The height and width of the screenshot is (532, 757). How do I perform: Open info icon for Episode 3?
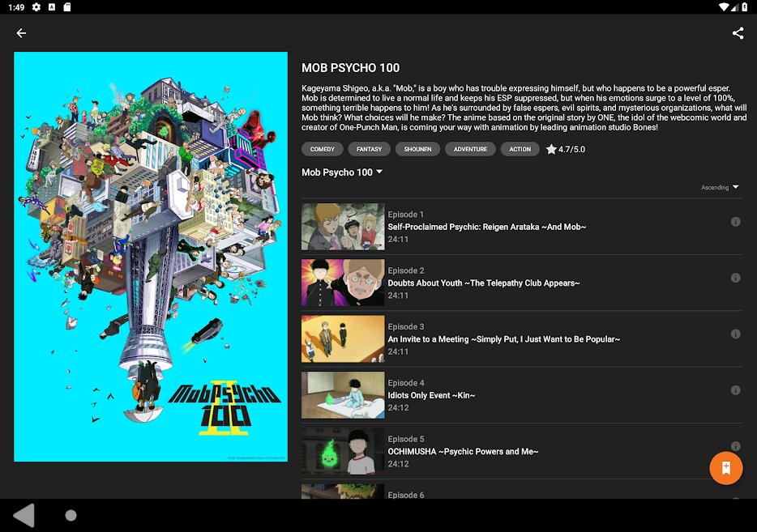735,334
